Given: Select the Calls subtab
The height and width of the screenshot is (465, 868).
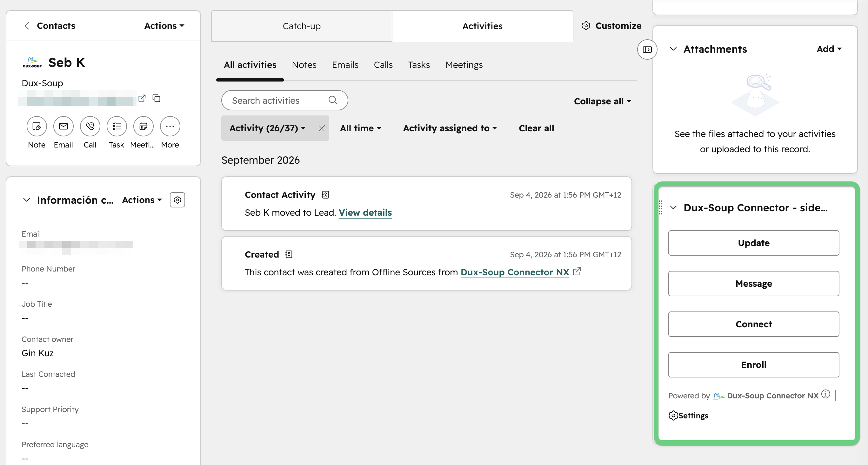Looking at the screenshot, I should (x=383, y=65).
